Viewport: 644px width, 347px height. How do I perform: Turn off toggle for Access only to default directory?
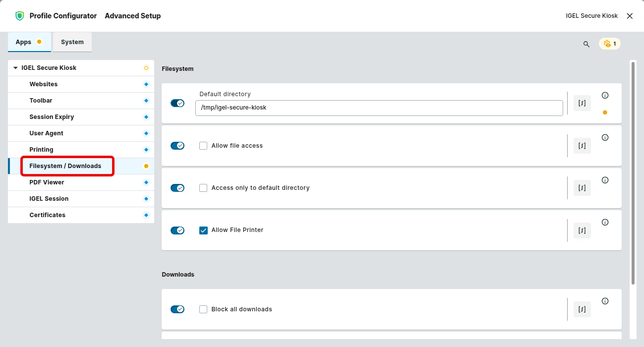pyautogui.click(x=177, y=188)
